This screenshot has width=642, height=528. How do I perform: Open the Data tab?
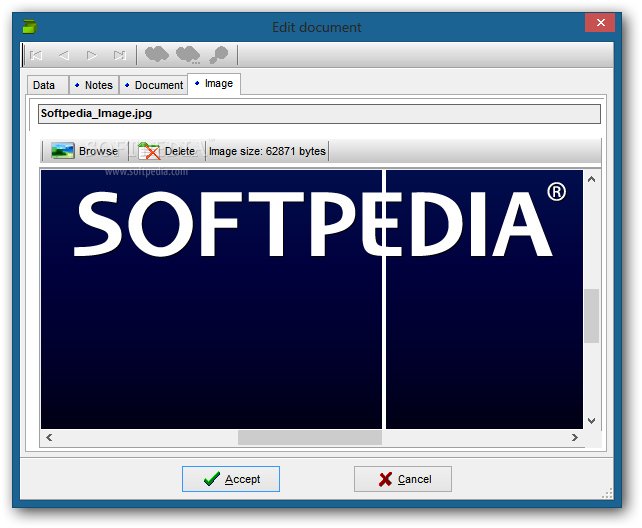point(48,85)
